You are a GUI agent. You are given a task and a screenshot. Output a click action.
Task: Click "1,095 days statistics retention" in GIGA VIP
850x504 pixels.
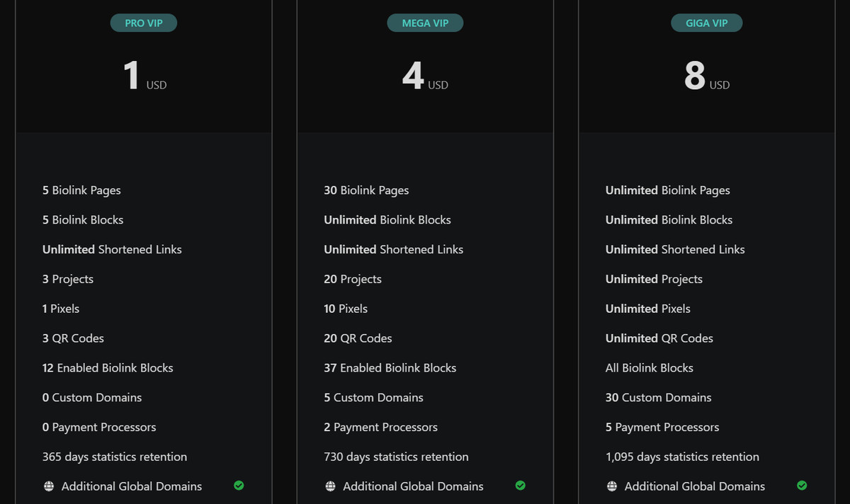[682, 457]
